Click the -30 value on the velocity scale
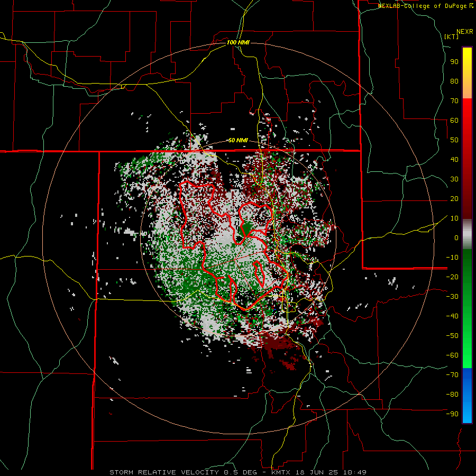The height and width of the screenshot is (476, 476). (x=452, y=297)
